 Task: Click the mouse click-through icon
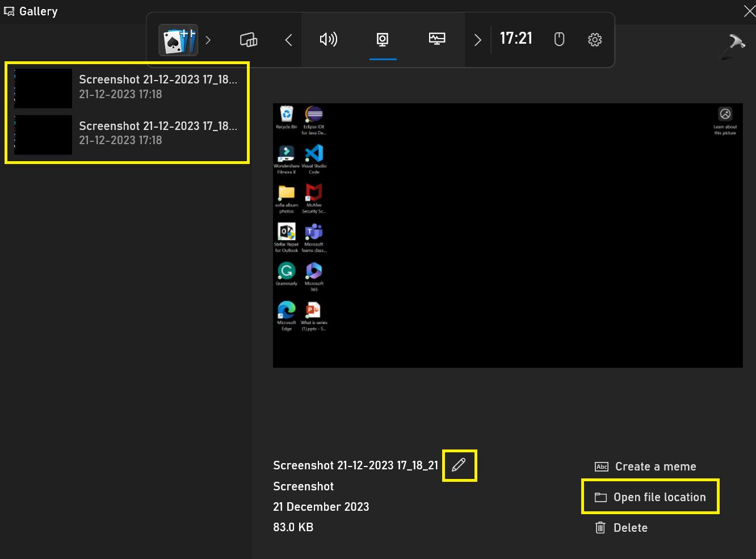pos(559,39)
